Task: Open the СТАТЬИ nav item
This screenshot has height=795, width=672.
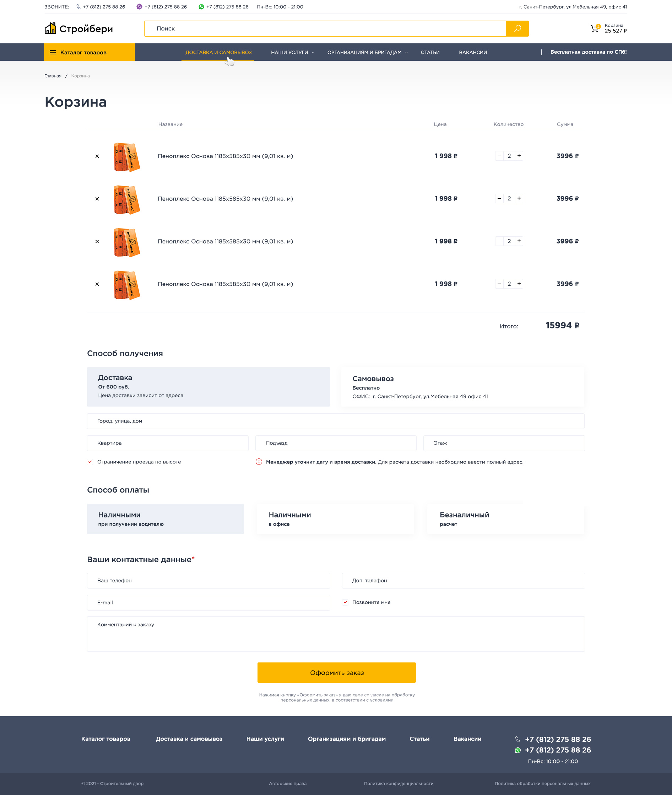Action: coord(430,53)
